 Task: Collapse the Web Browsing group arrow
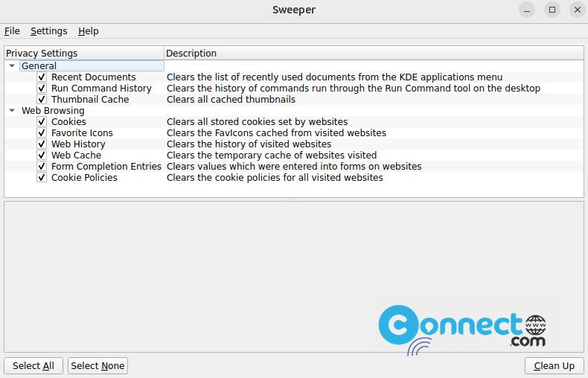(12, 111)
